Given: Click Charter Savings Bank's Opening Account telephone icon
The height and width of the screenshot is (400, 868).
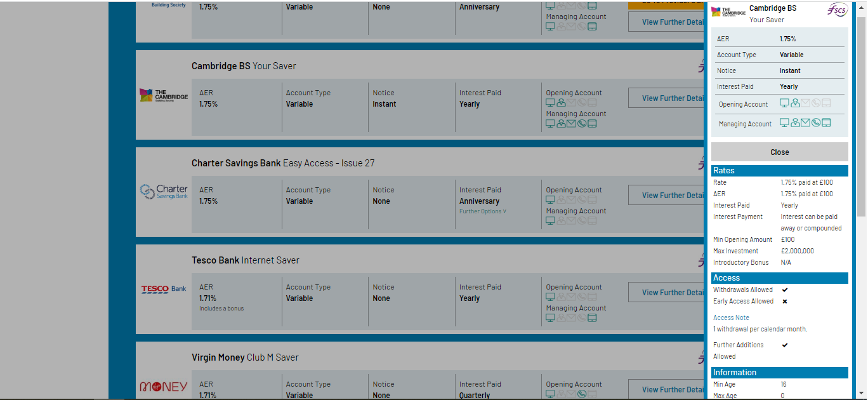Looking at the screenshot, I should point(582,199).
